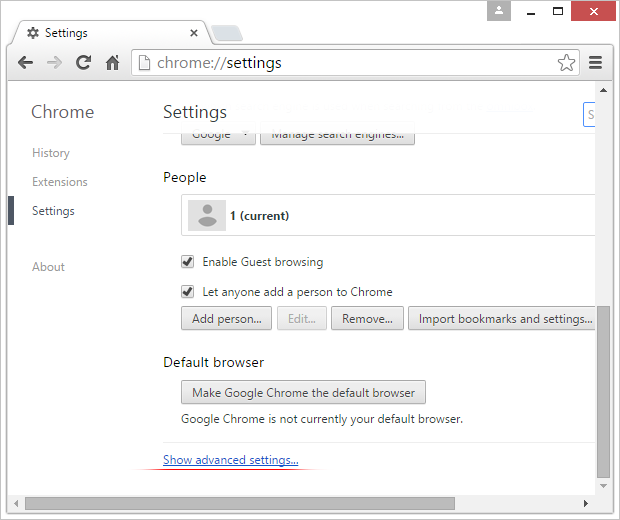Click the forward navigation arrow
The image size is (620, 520).
(x=54, y=62)
